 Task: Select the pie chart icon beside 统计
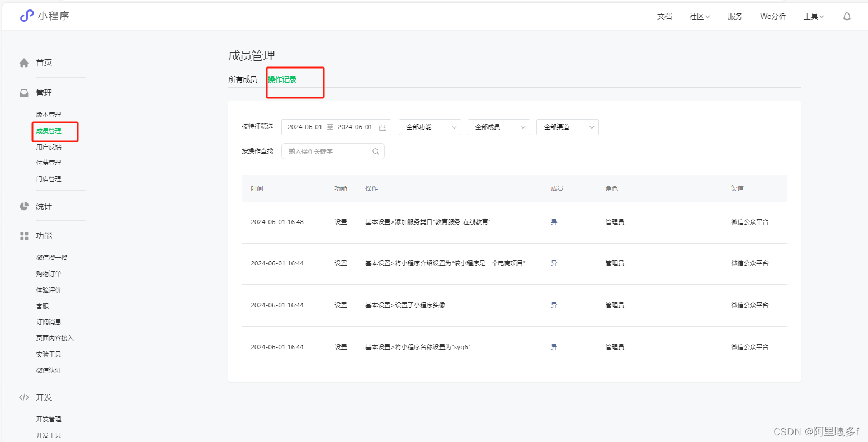click(25, 206)
